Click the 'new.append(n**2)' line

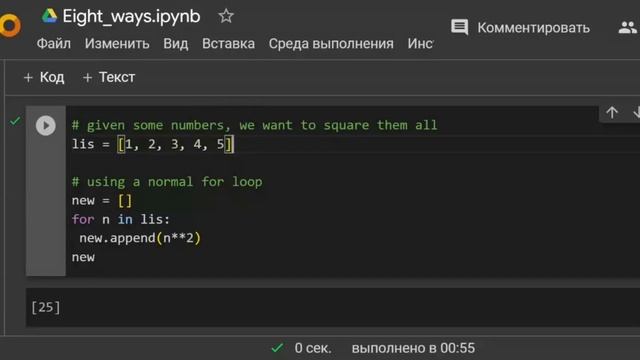pyautogui.click(x=140, y=238)
